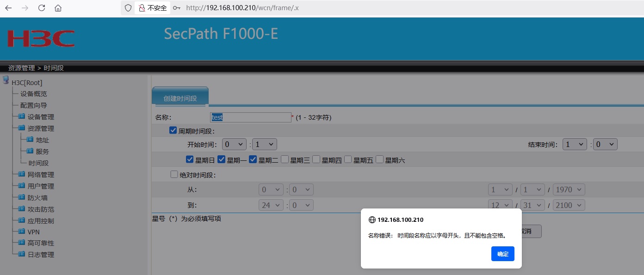Go to the browser home icon

58,8
